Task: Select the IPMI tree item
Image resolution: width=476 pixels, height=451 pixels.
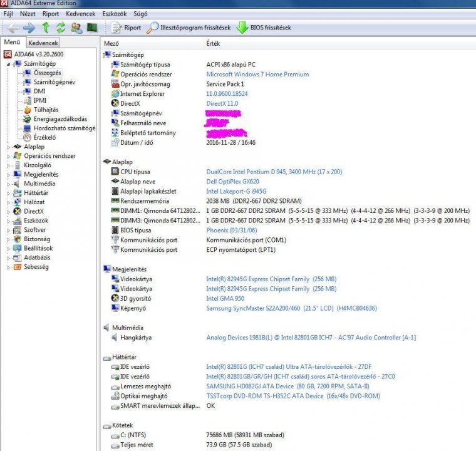Action: (x=40, y=100)
